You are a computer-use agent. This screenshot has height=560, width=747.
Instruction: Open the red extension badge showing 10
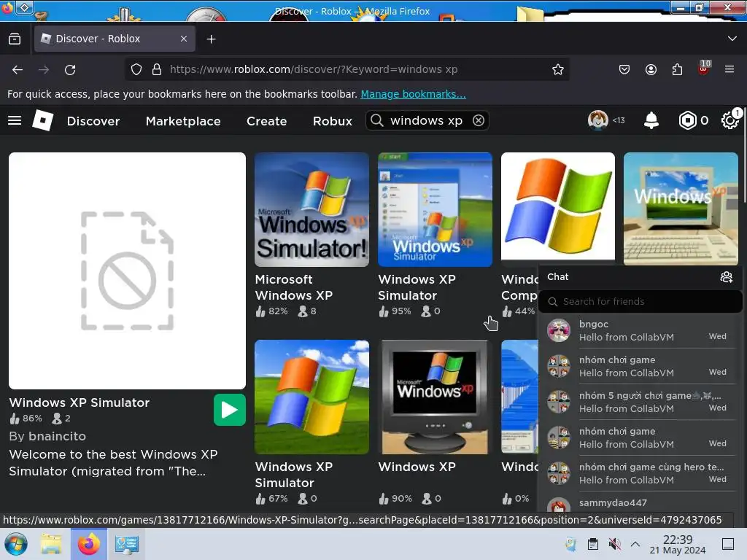coord(704,68)
